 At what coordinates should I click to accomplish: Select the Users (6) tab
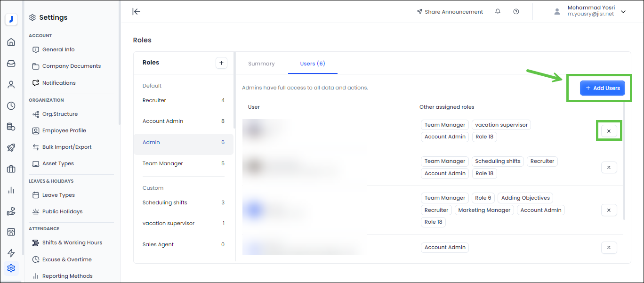tap(313, 64)
